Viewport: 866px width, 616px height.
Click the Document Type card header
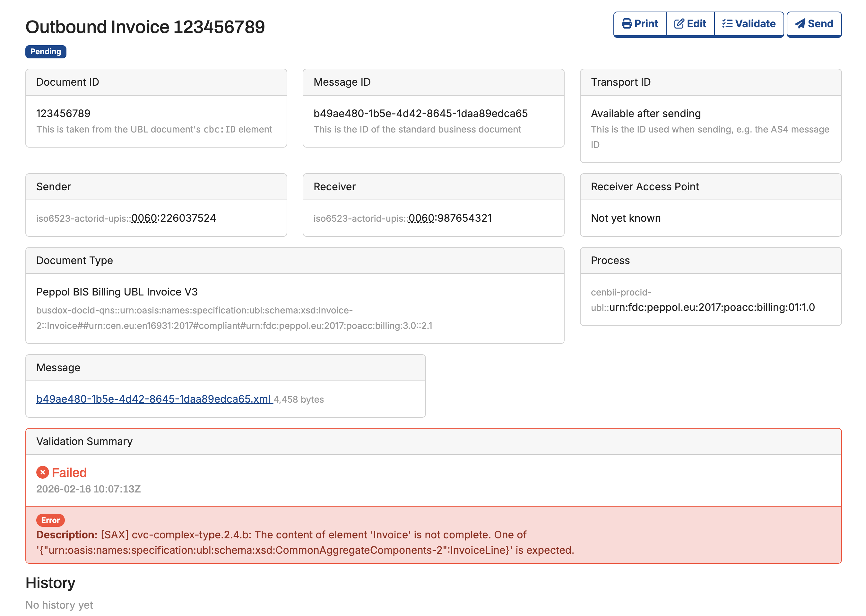294,261
